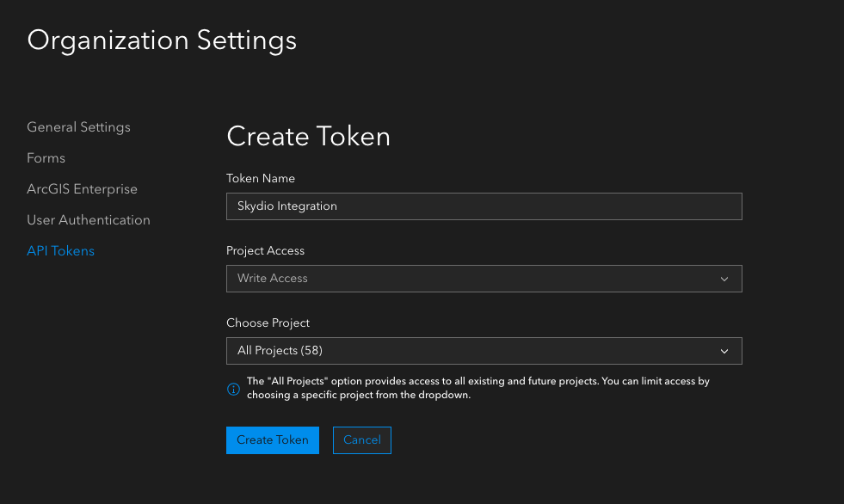
Task: Cancel the token creation
Action: tap(362, 440)
